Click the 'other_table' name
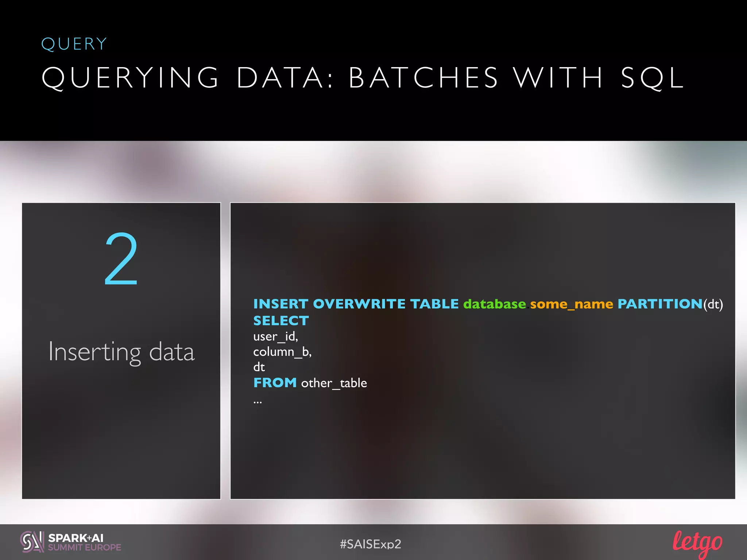Viewport: 747px width, 560px height. click(334, 384)
